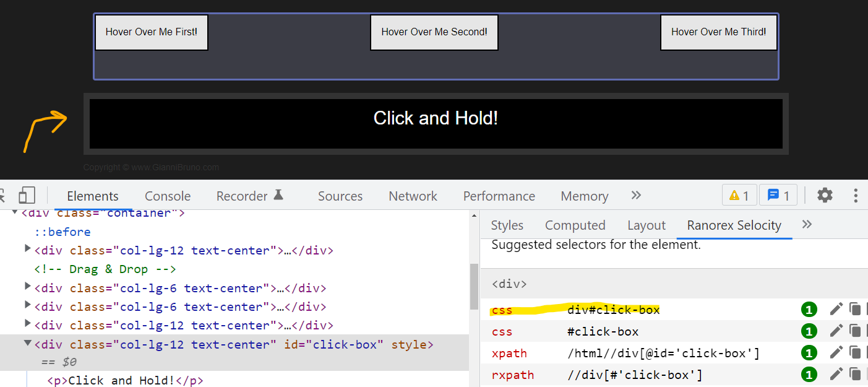Click the blue messages count badge
The height and width of the screenshot is (387, 868).
778,196
